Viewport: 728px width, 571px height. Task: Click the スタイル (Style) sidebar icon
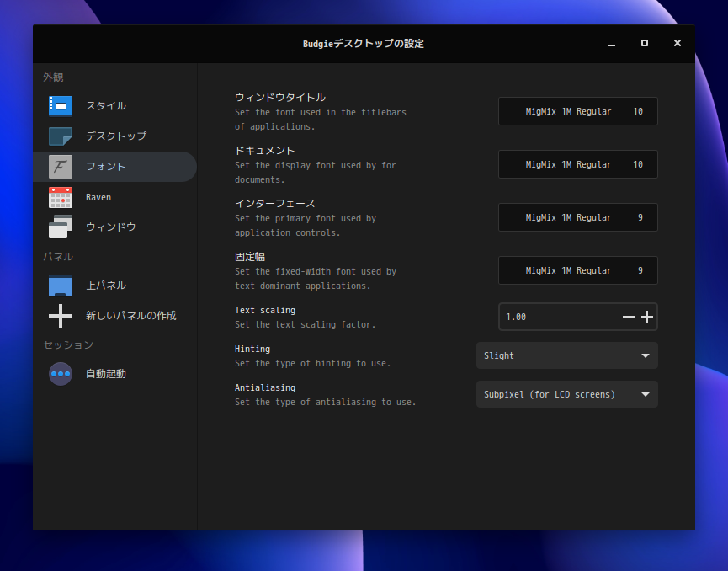[x=61, y=106]
